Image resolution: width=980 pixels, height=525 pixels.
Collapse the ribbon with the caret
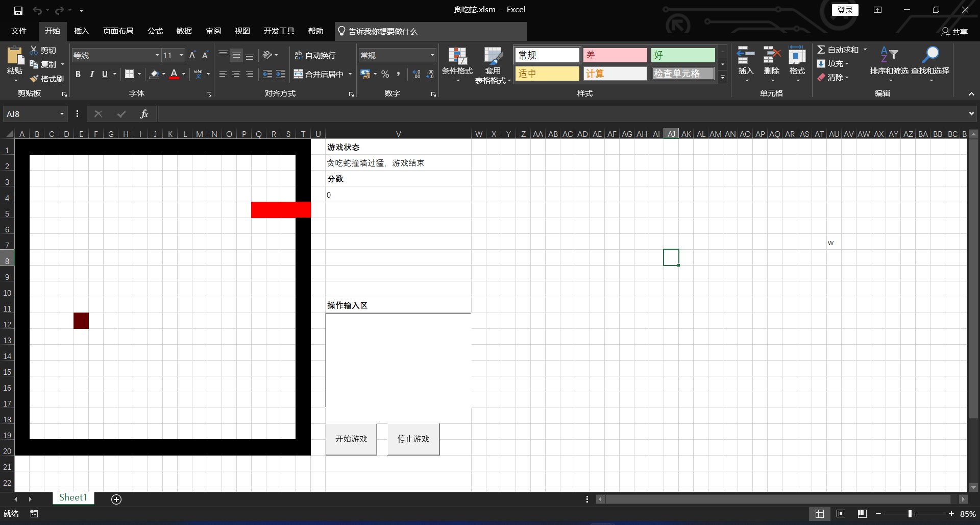coord(971,94)
